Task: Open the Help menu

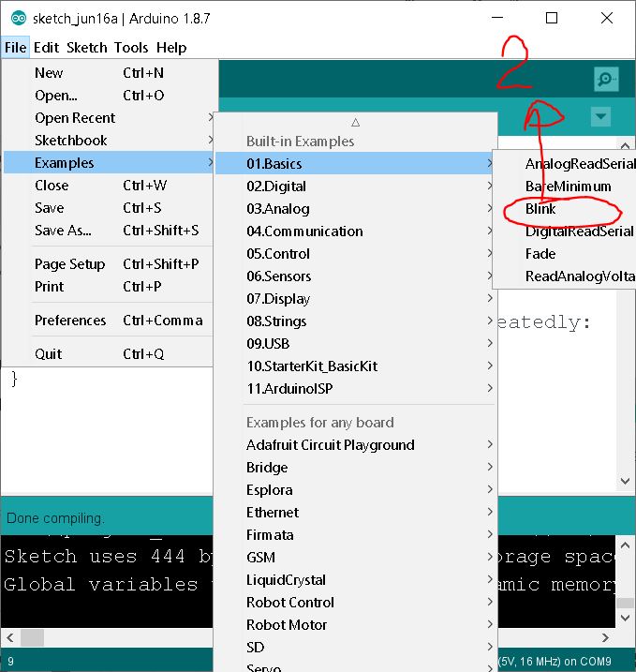Action: pyautogui.click(x=171, y=48)
